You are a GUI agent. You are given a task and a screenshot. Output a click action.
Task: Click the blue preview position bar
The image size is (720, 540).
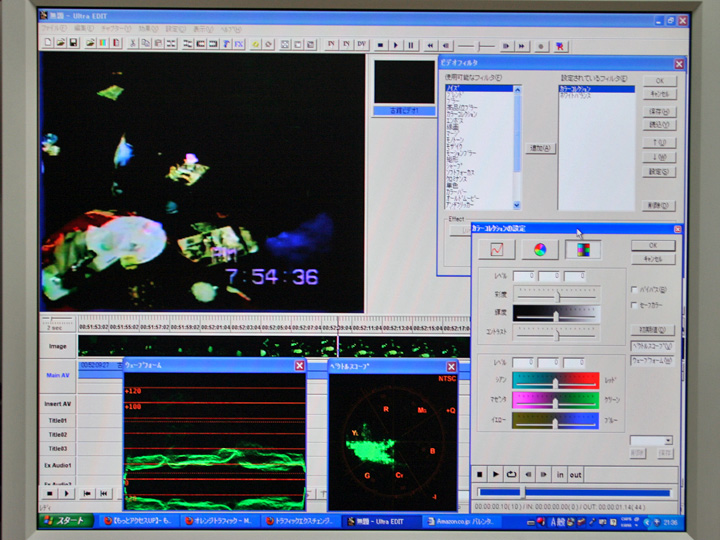pos(574,493)
